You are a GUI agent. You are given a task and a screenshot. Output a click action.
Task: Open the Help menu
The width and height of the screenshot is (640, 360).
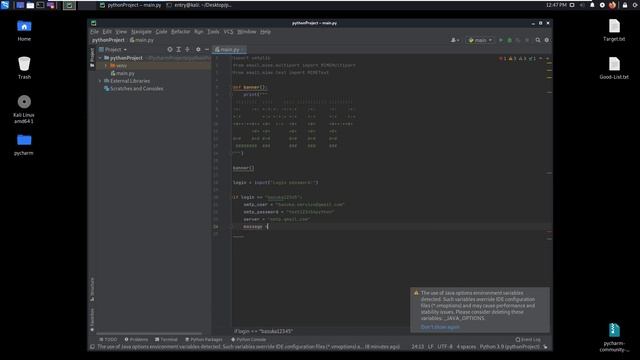pos(265,31)
